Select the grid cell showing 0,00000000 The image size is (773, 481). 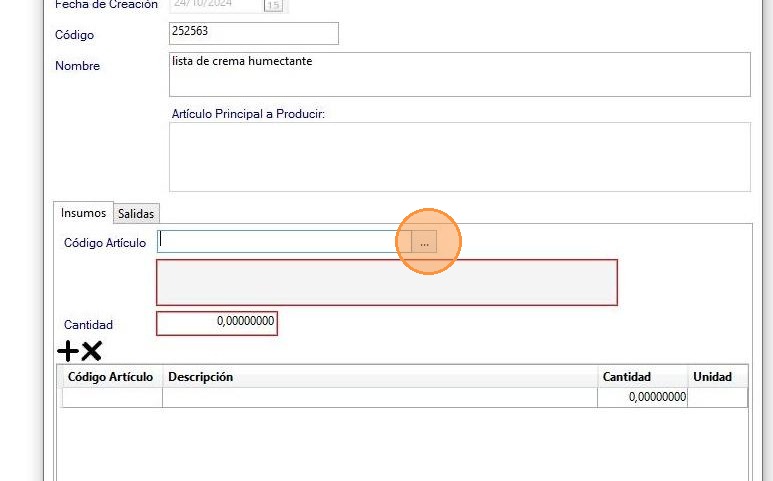(x=643, y=397)
